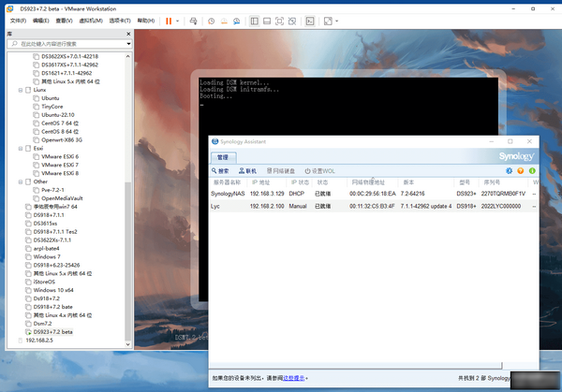
Task: Select the running DS923+7.2 beta VM
Action: 52,332
